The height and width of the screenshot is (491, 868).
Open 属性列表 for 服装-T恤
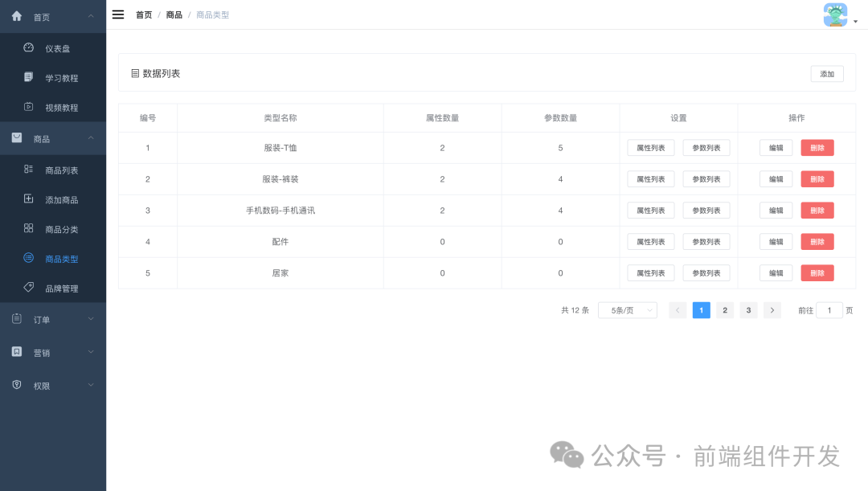click(650, 147)
